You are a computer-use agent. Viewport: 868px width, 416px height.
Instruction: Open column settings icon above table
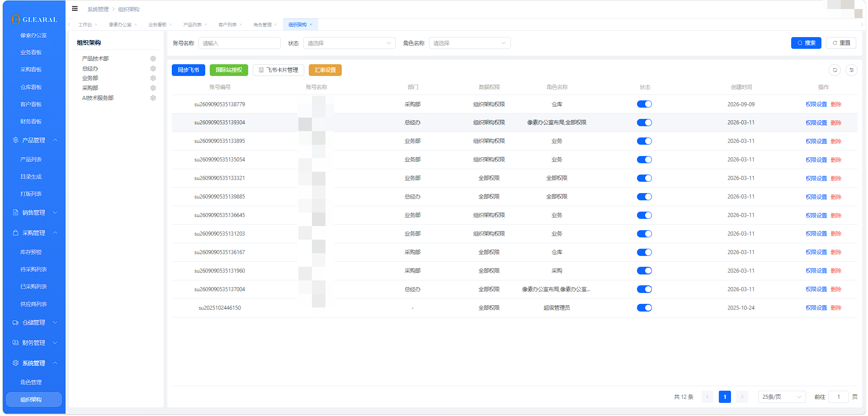(x=851, y=70)
